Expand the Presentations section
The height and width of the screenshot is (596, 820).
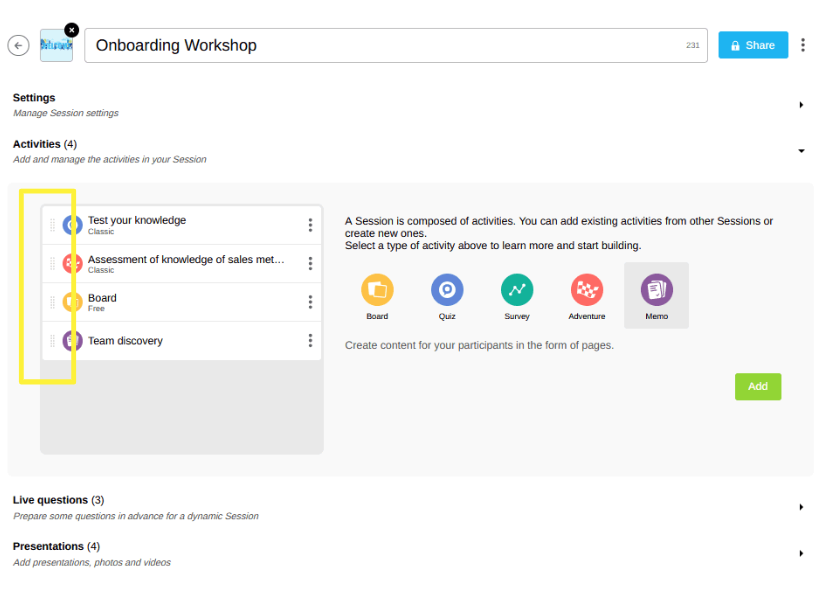(801, 553)
